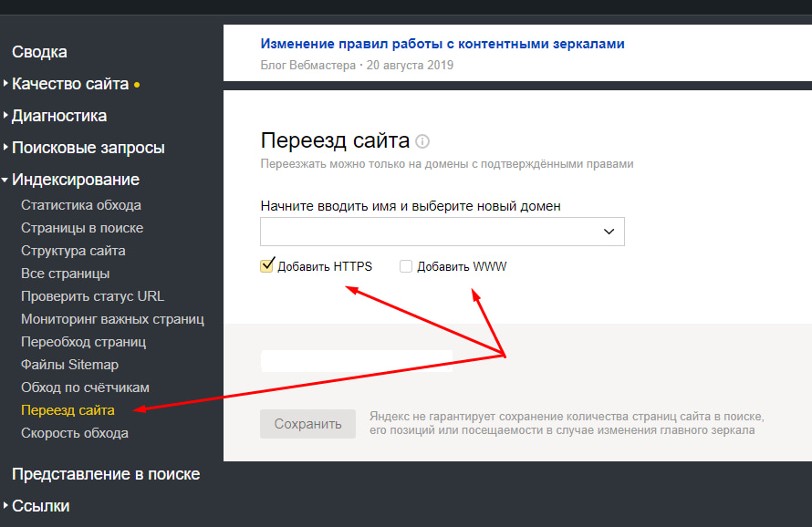The height and width of the screenshot is (527, 812).
Task: Open the "Сводка" page
Action: (39, 51)
